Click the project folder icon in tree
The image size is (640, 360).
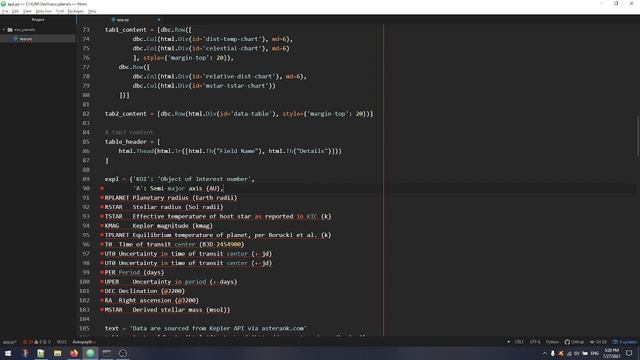[10, 30]
